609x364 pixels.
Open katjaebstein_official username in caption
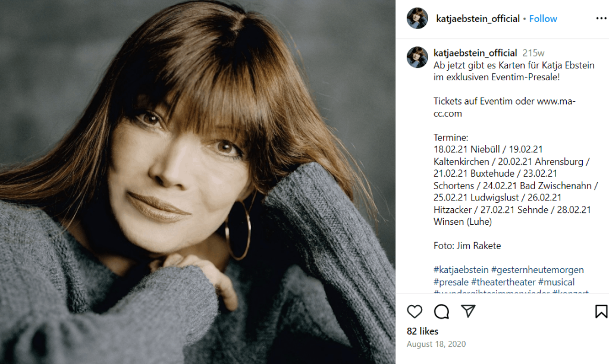click(475, 53)
